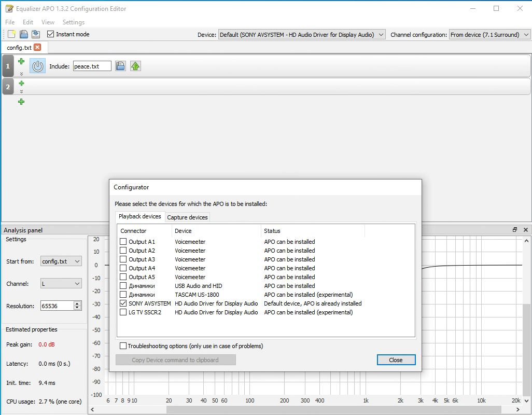Disable the Instant mode checkbox

pos(50,34)
